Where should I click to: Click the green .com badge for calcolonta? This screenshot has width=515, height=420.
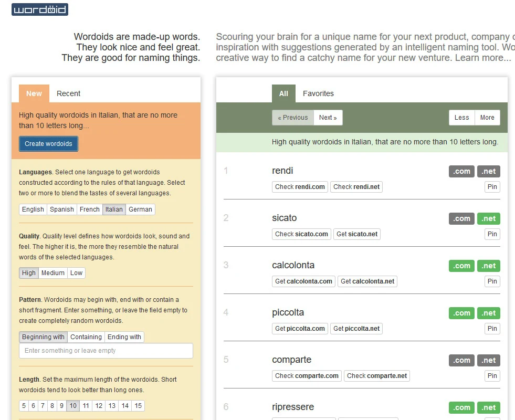tap(461, 266)
